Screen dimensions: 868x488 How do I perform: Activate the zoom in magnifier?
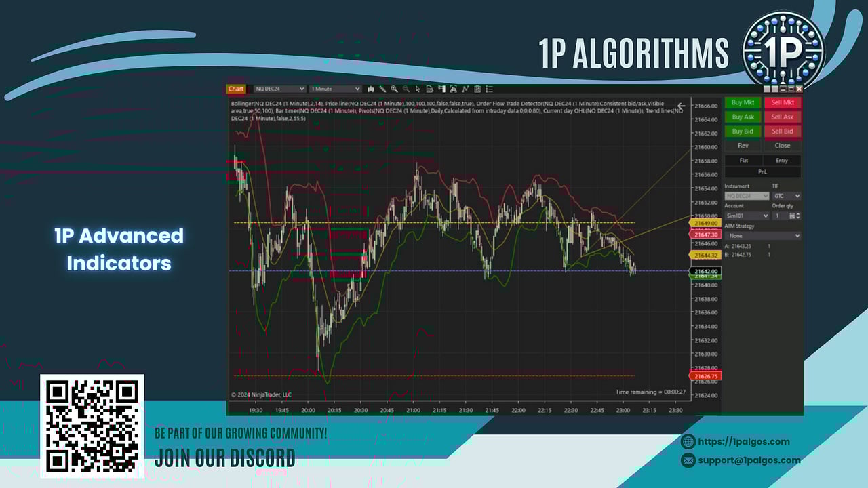tap(394, 89)
